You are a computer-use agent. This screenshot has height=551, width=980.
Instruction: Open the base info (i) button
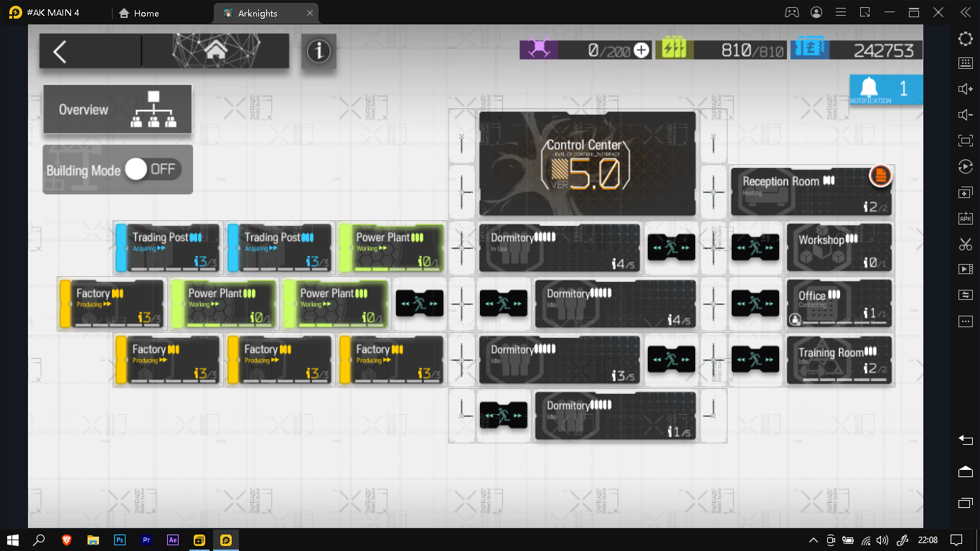click(x=319, y=52)
